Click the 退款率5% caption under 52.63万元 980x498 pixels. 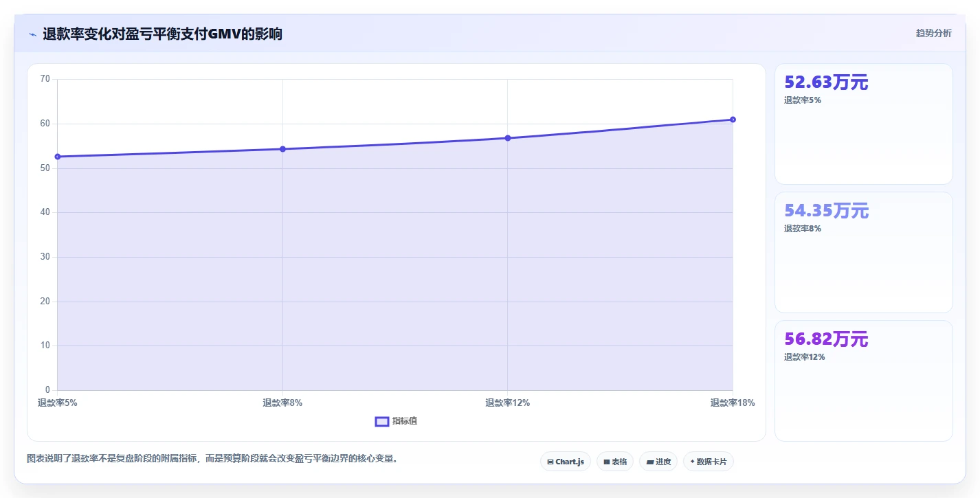[x=803, y=100]
